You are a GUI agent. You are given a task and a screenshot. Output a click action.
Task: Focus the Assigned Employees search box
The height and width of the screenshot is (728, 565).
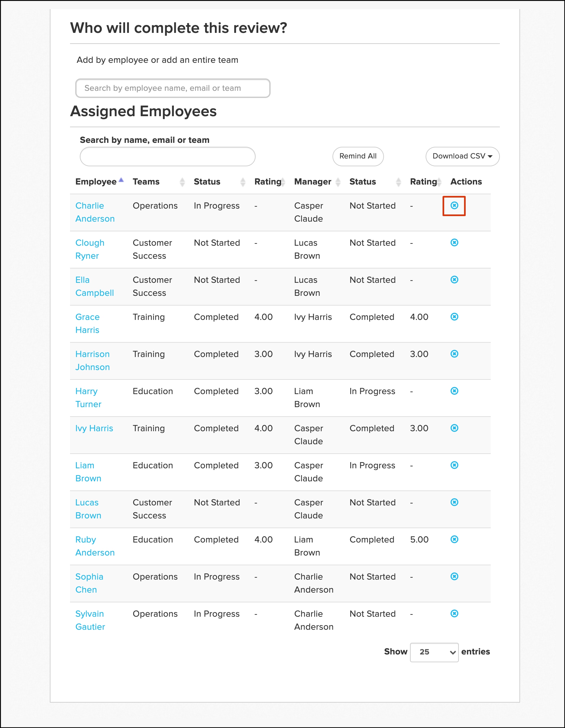tap(167, 157)
